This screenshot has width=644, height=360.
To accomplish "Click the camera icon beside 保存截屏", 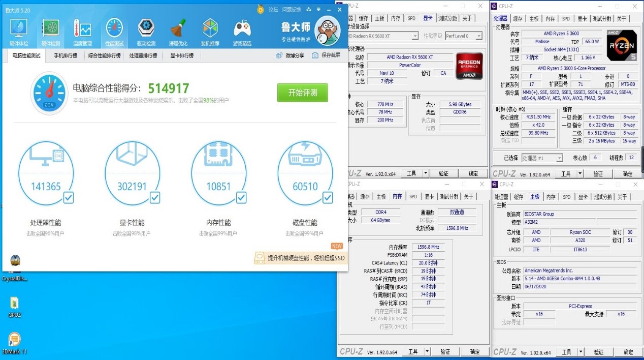I will 315,55.
